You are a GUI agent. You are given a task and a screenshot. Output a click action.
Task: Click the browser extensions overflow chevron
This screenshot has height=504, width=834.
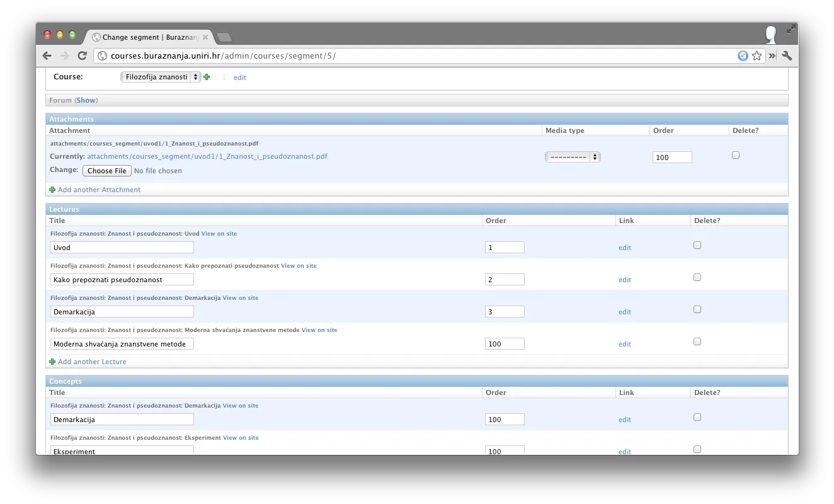point(772,55)
